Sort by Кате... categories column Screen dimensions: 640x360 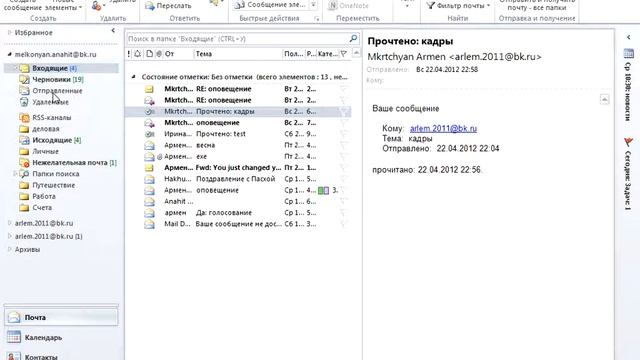click(328, 54)
